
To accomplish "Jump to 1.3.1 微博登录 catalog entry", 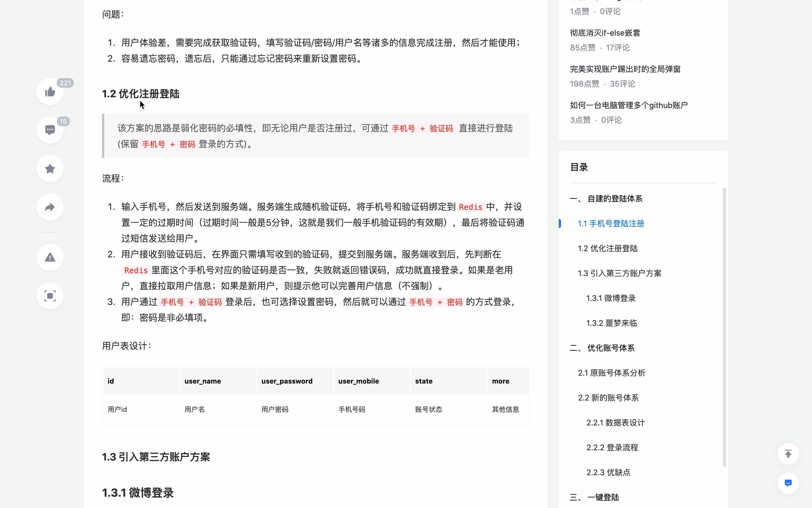I will [611, 298].
